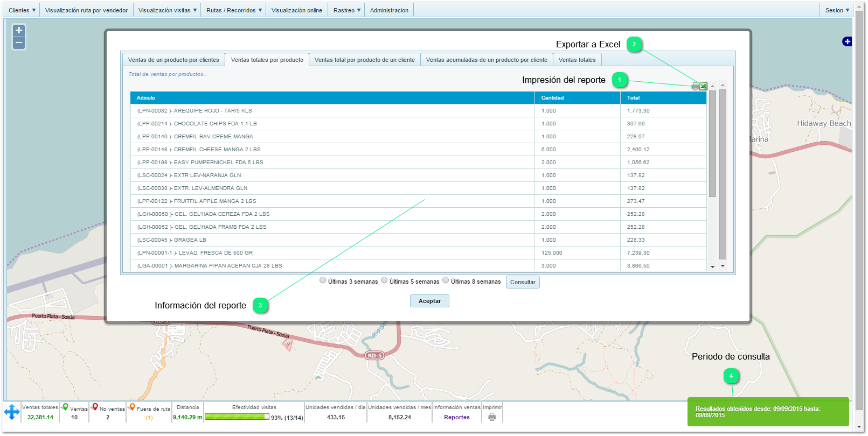Expand the Rutas / Recorridos menu

[x=234, y=10]
